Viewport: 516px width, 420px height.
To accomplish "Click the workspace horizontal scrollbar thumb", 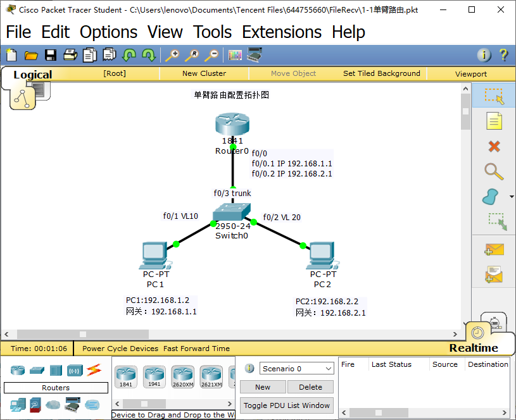I will click(x=83, y=334).
